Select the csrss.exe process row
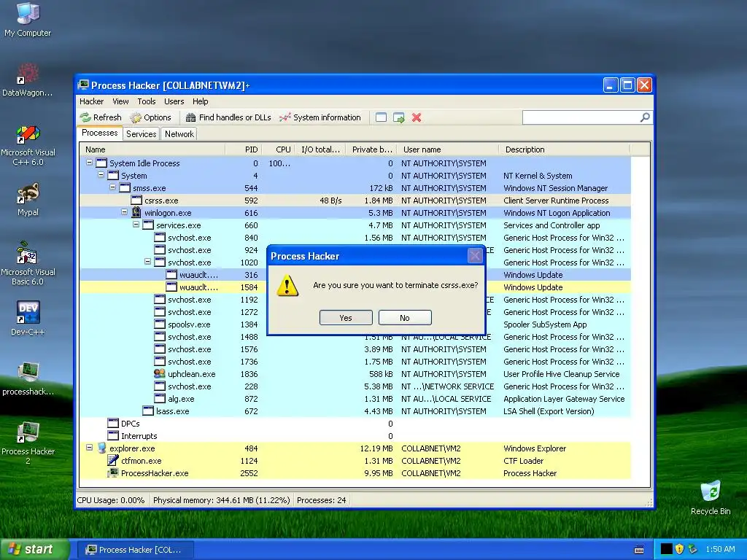747x560 pixels. (x=355, y=201)
